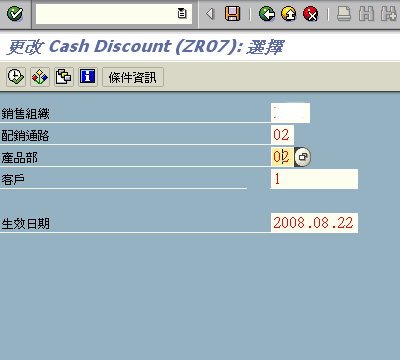Save with the floppy disk icon
The width and height of the screenshot is (400, 360).
tap(232, 14)
